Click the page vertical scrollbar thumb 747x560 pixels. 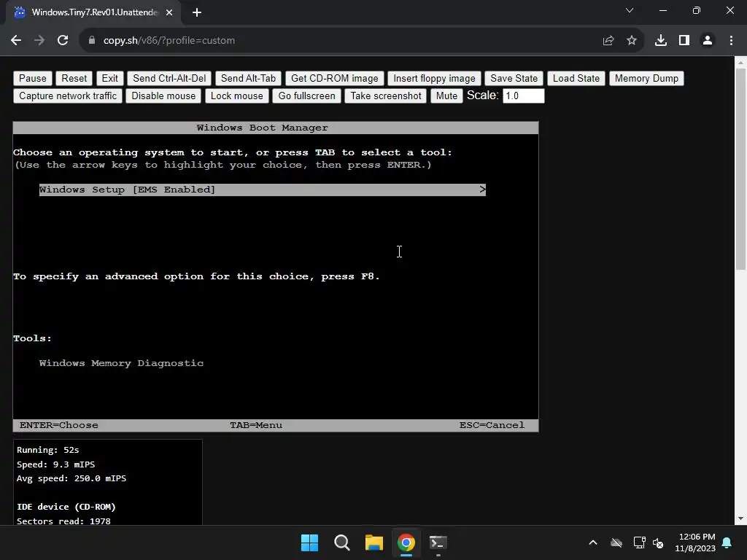[740, 169]
